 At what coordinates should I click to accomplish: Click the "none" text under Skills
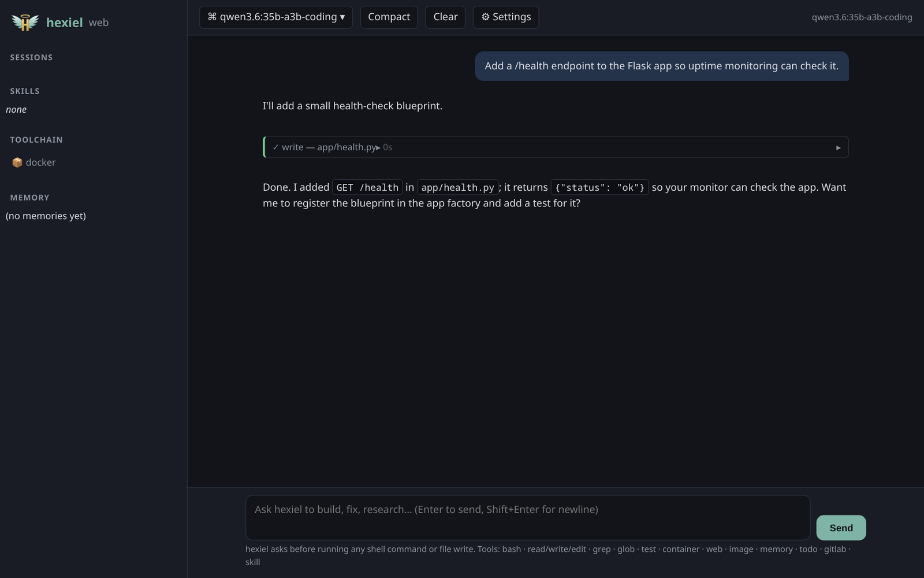click(16, 109)
